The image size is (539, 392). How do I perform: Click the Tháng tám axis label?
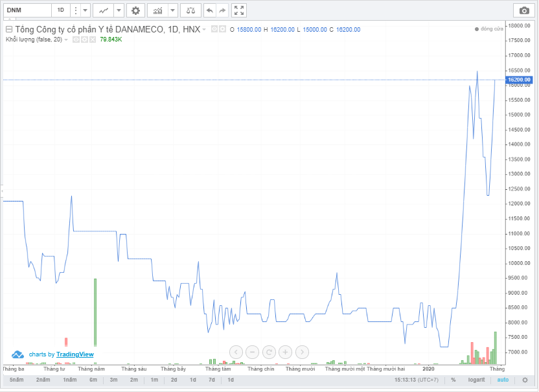(x=218, y=369)
